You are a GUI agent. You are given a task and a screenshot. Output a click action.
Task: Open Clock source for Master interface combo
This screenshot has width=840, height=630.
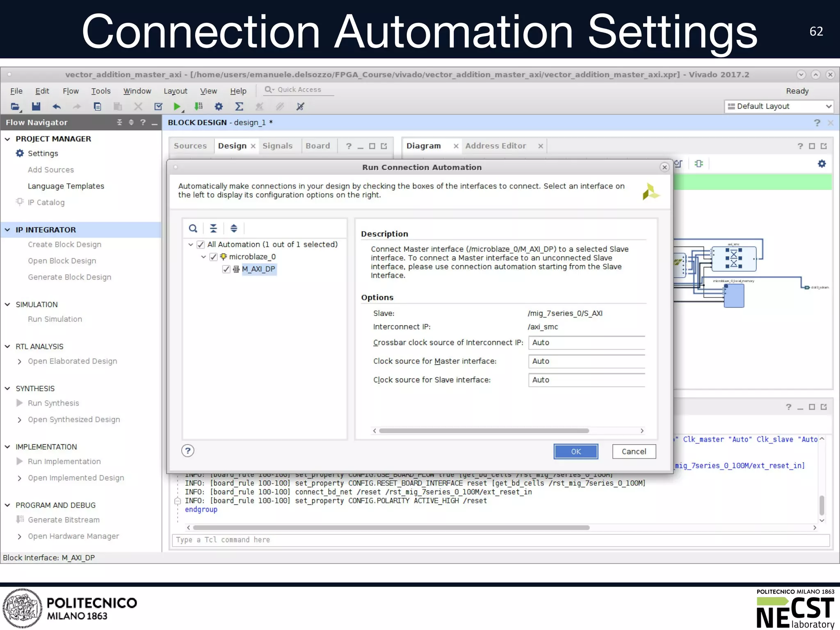(587, 361)
